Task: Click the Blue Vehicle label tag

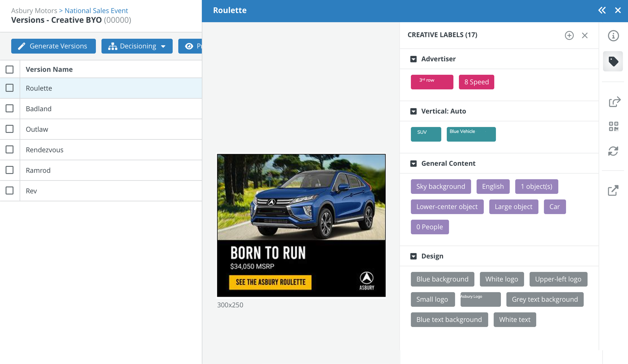Action: click(471, 134)
